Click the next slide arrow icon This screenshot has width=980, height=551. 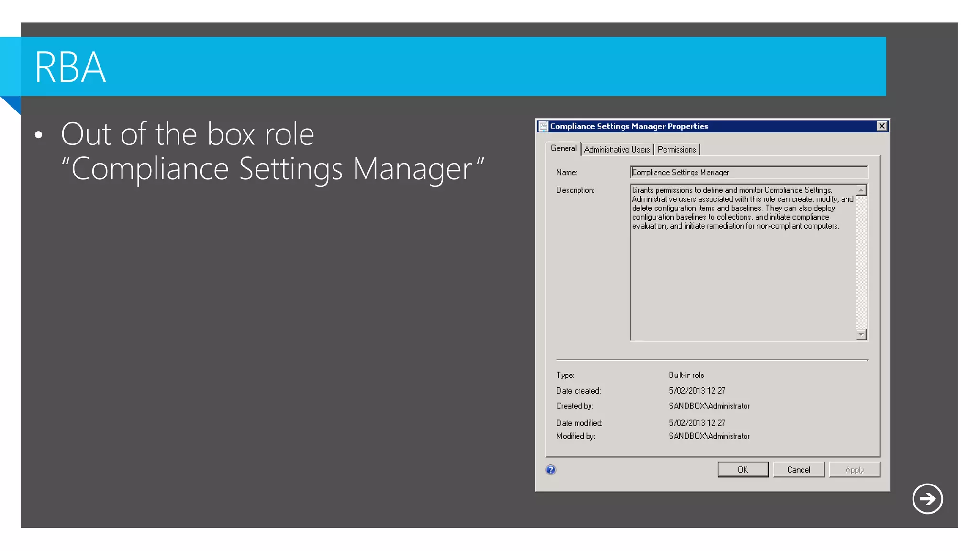coord(927,499)
